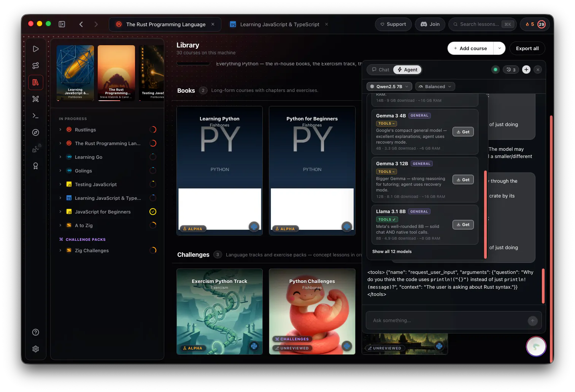Click the model list scrollbar
This screenshot has height=392, width=575.
pos(485,214)
